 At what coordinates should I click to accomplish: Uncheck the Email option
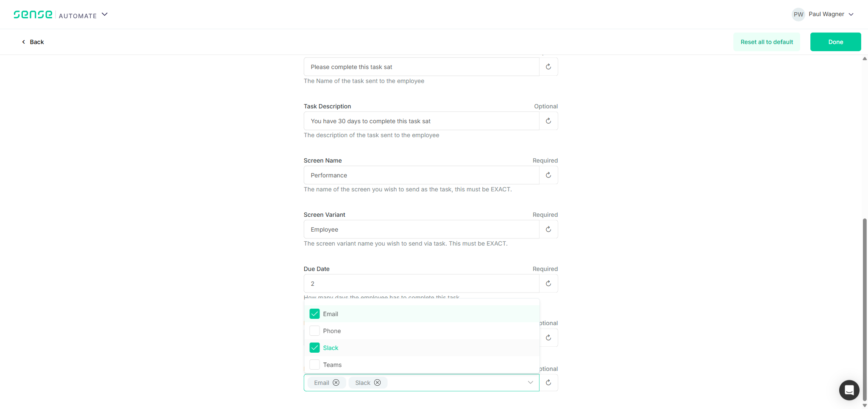point(314,314)
